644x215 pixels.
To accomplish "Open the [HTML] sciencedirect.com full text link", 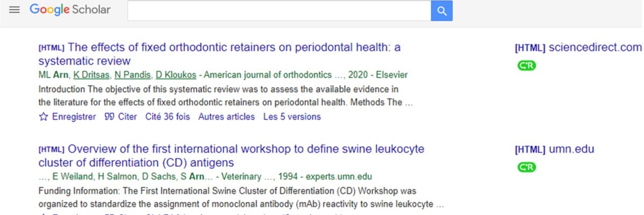I will coord(578,48).
